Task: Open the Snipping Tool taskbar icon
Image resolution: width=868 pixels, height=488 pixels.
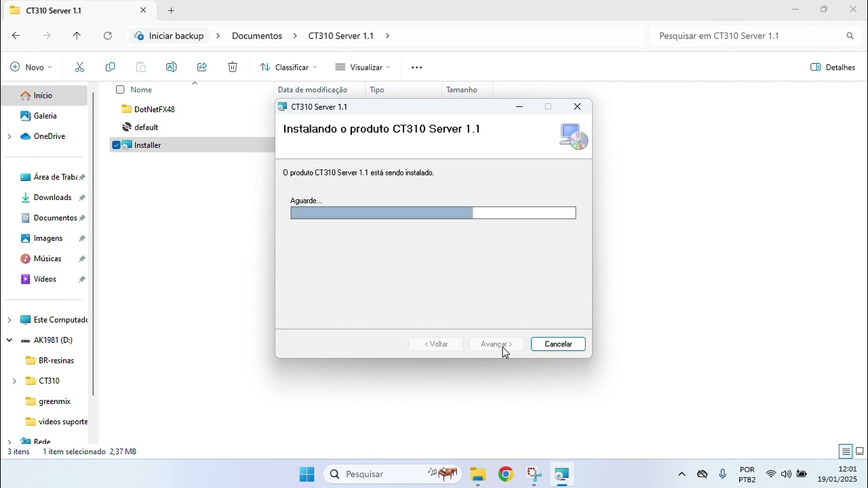Action: click(x=534, y=474)
